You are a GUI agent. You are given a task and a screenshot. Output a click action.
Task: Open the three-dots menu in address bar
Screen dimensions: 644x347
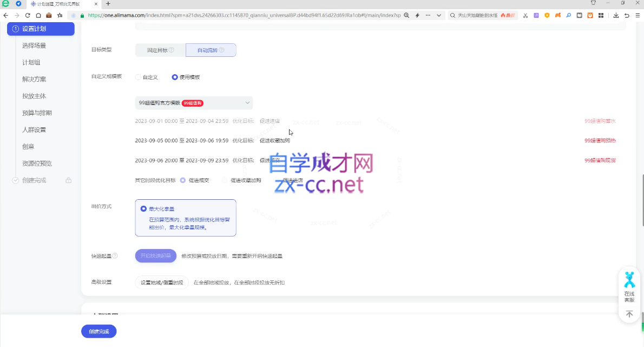(428, 15)
